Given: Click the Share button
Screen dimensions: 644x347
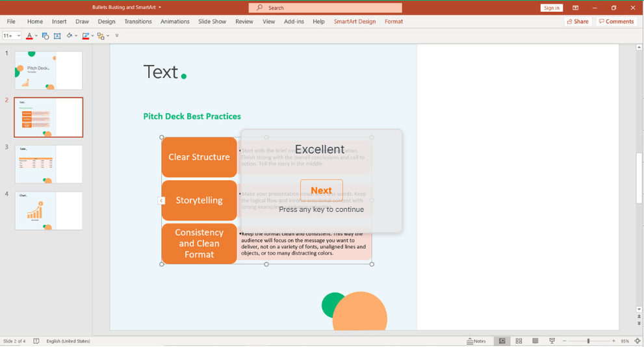Looking at the screenshot, I should click(x=578, y=21).
